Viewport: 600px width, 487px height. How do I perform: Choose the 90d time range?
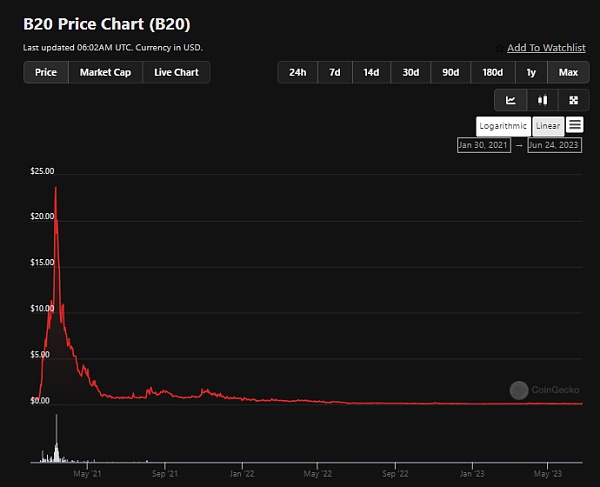(x=450, y=72)
